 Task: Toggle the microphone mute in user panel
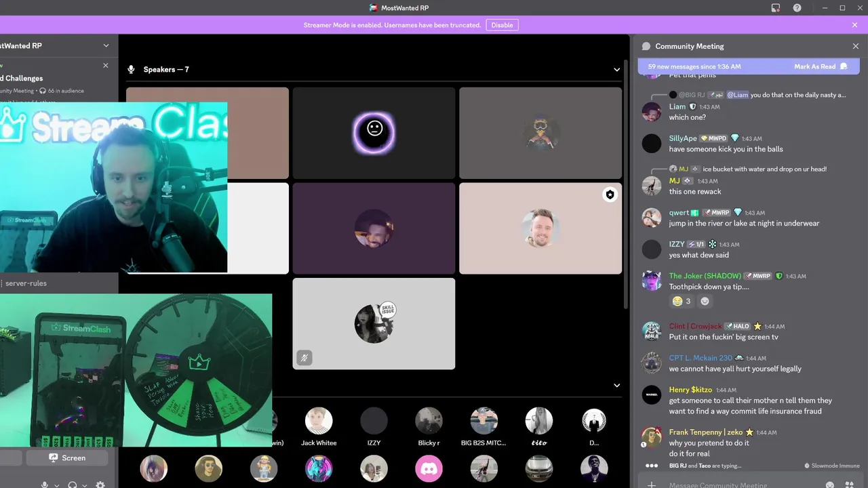[45, 485]
